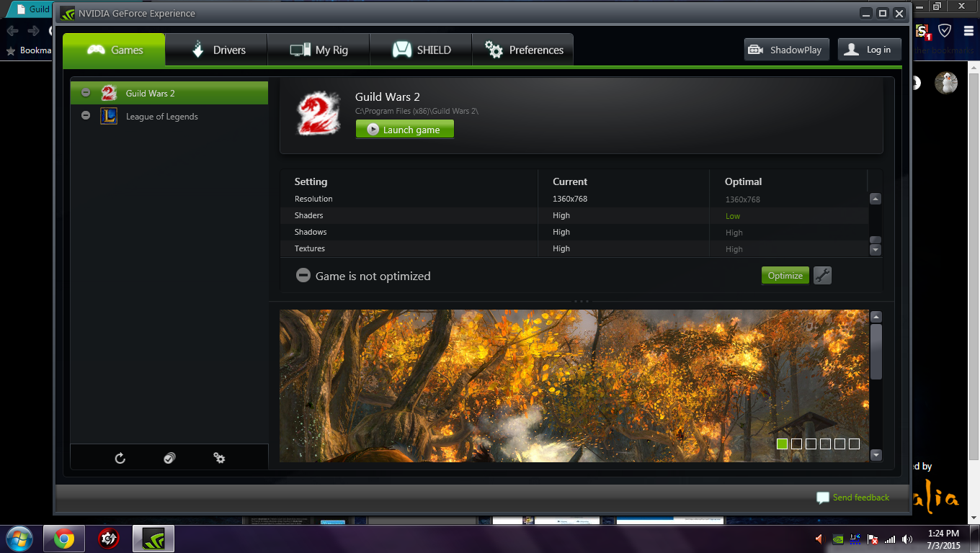Click the refresh games list icon
980x553 pixels.
[120, 458]
